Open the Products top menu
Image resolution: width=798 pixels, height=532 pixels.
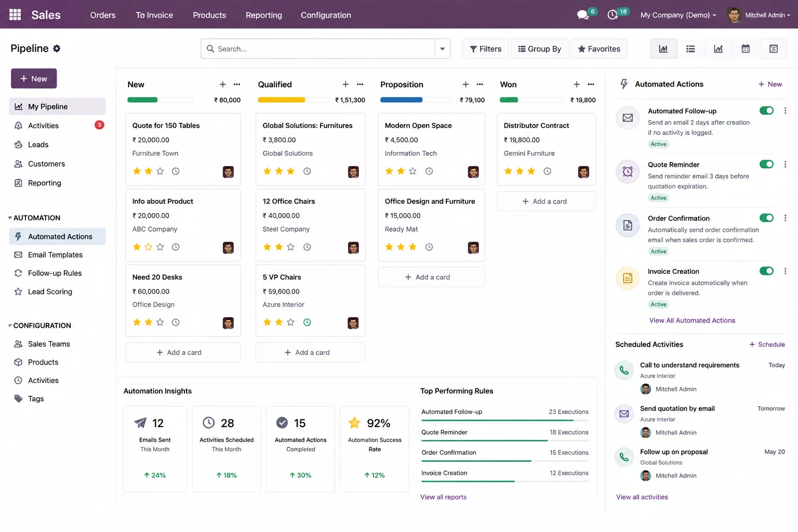click(209, 15)
